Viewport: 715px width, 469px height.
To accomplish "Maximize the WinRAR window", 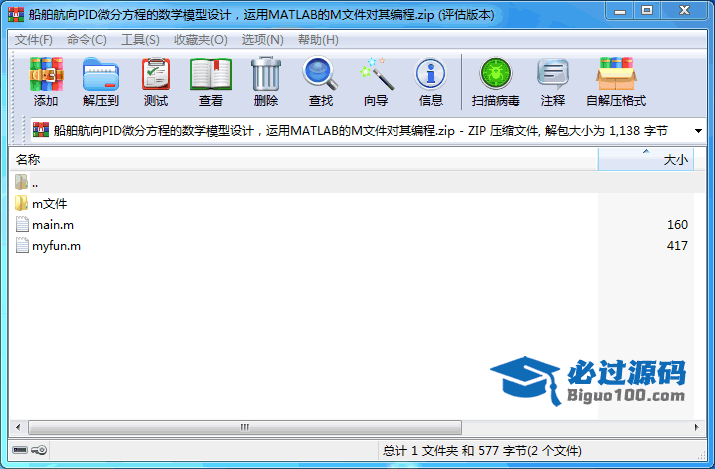I will [x=647, y=11].
